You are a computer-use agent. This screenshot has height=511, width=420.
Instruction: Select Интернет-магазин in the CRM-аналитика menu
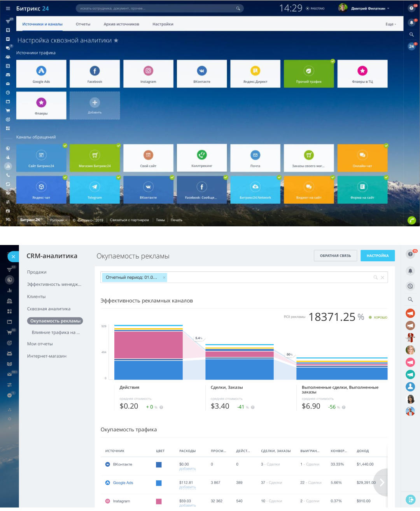point(47,356)
